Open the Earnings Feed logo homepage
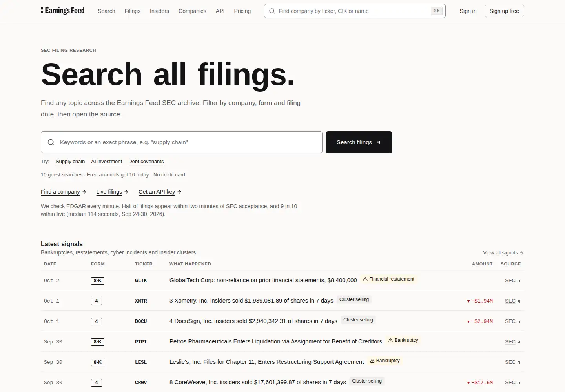 63,11
